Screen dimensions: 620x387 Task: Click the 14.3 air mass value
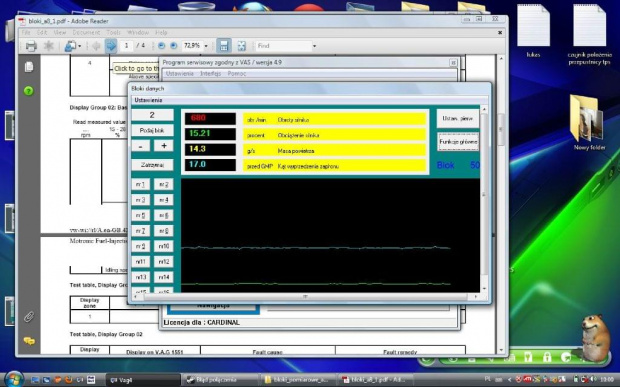(x=210, y=149)
